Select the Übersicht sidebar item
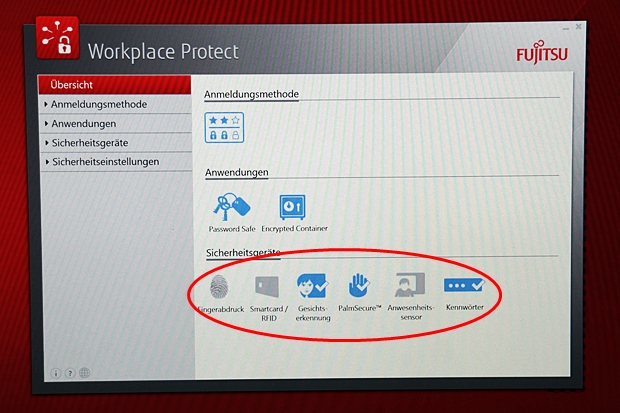Viewport: 620px width, 413px height. [115, 85]
